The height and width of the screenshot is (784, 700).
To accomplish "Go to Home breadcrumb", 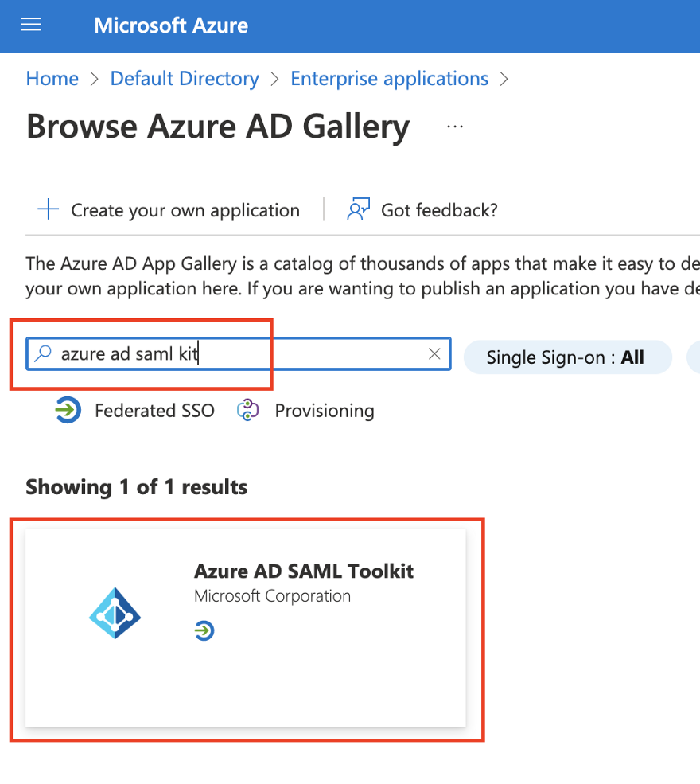I will pyautogui.click(x=52, y=79).
